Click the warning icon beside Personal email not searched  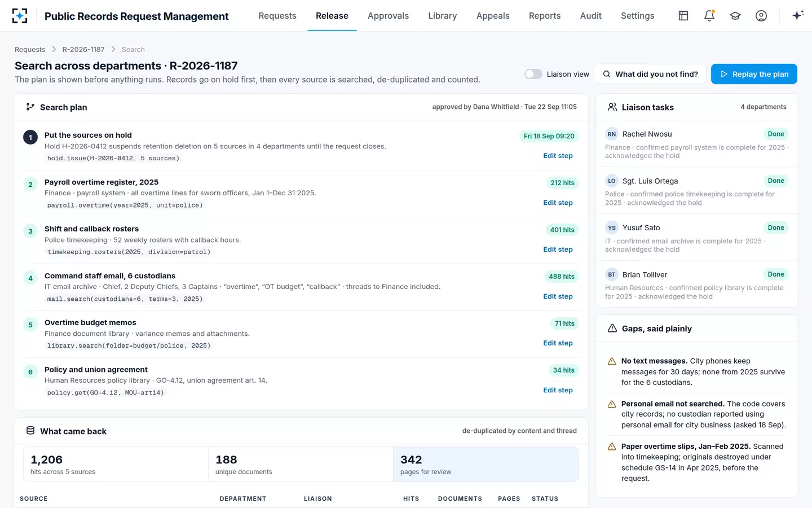pos(611,404)
